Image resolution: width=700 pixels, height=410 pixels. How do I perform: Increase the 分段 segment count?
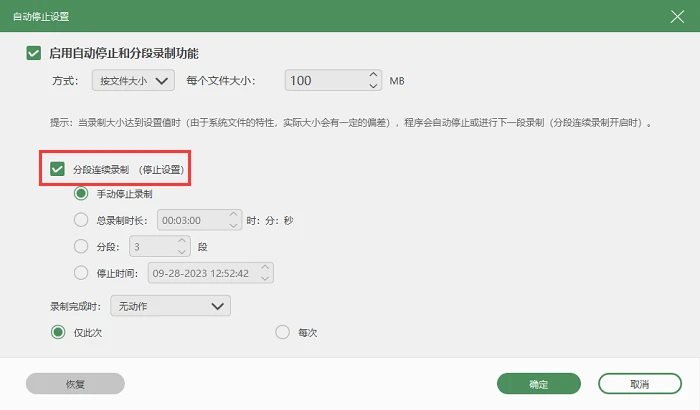(x=181, y=241)
